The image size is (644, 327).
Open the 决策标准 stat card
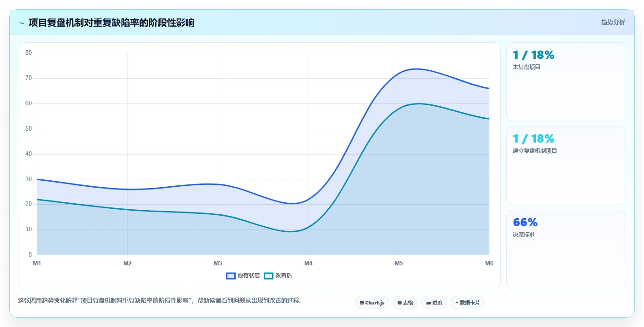pos(566,250)
